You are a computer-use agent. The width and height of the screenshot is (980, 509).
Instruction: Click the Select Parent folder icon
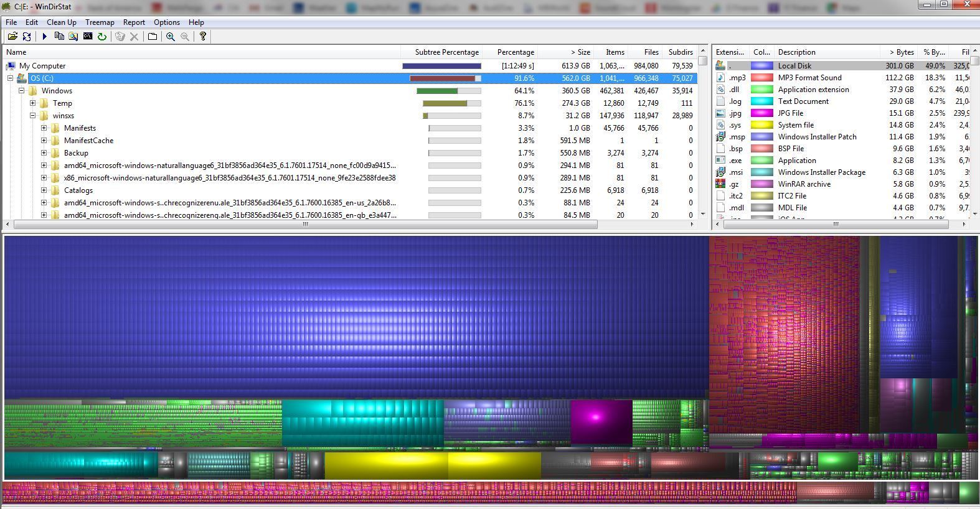point(153,37)
